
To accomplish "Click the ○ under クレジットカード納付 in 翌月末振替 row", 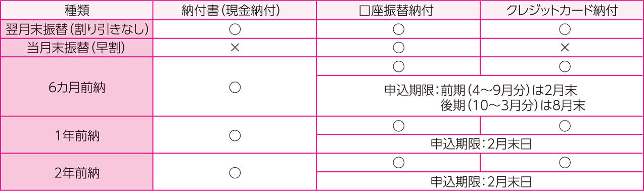I will click(x=565, y=29).
